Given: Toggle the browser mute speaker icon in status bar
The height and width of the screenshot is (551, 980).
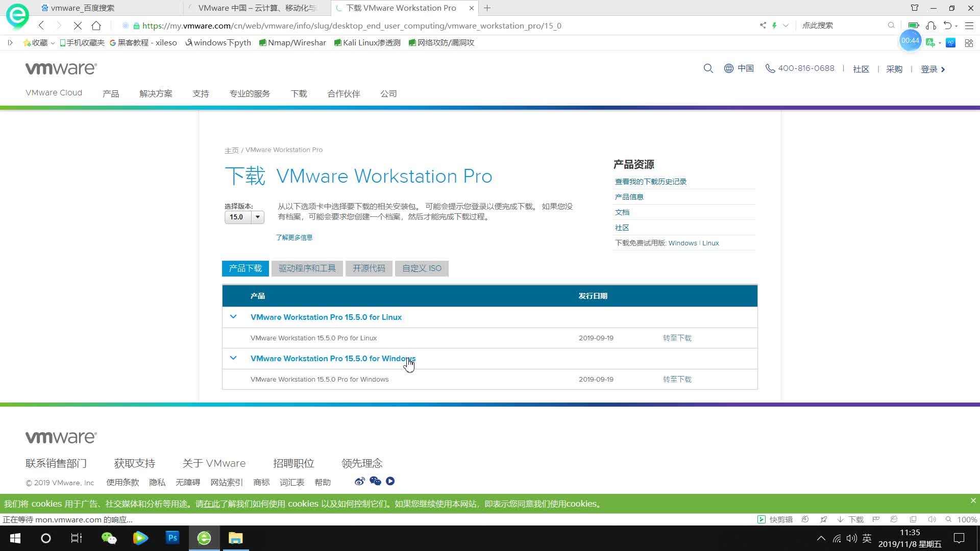Looking at the screenshot, I should 932,519.
